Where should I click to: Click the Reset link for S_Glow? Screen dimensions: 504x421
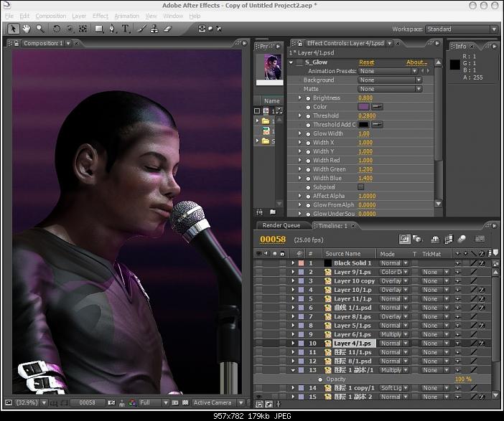tap(367, 62)
